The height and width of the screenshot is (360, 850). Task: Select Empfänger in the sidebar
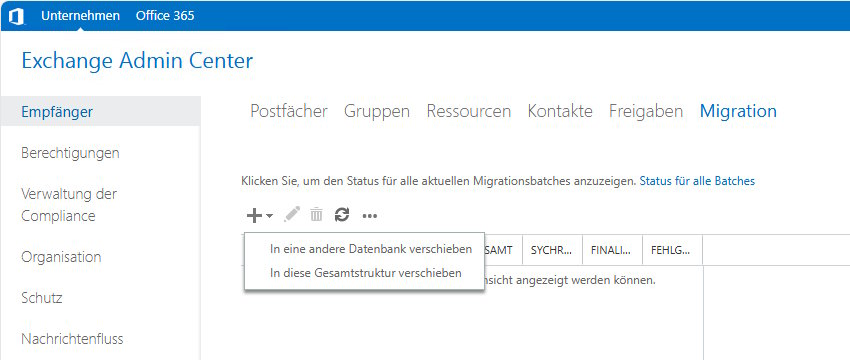[x=100, y=112]
